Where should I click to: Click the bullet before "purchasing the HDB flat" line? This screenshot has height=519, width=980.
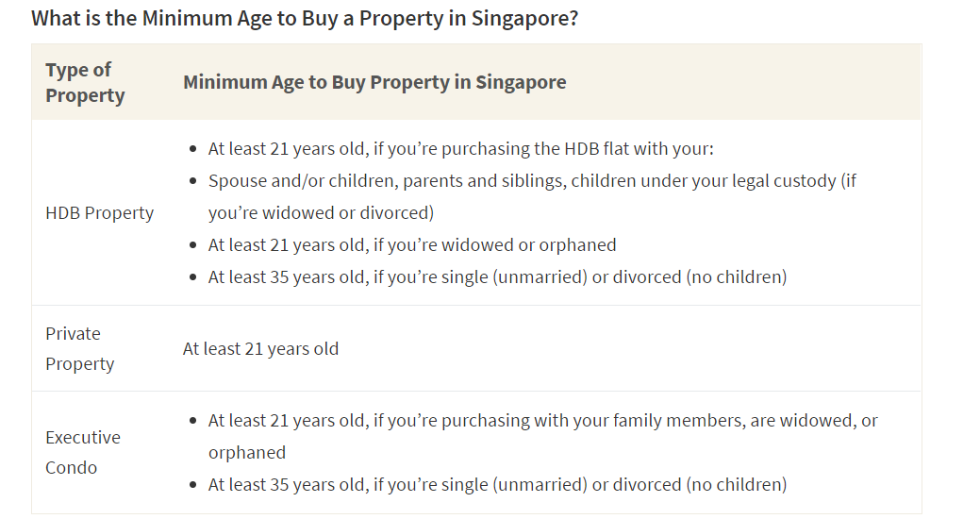[193, 149]
